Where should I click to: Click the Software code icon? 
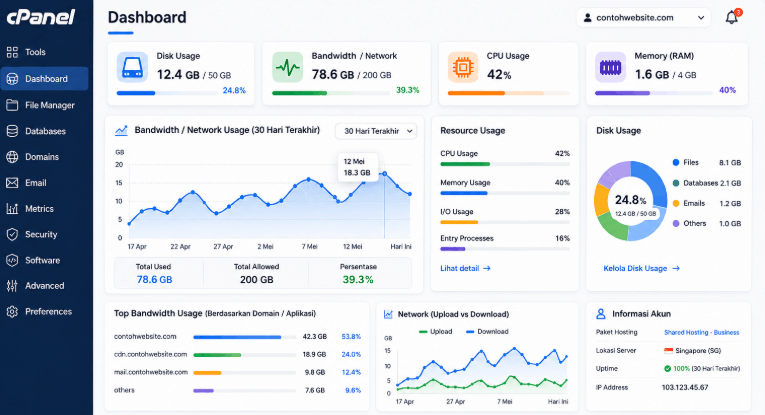click(12, 260)
